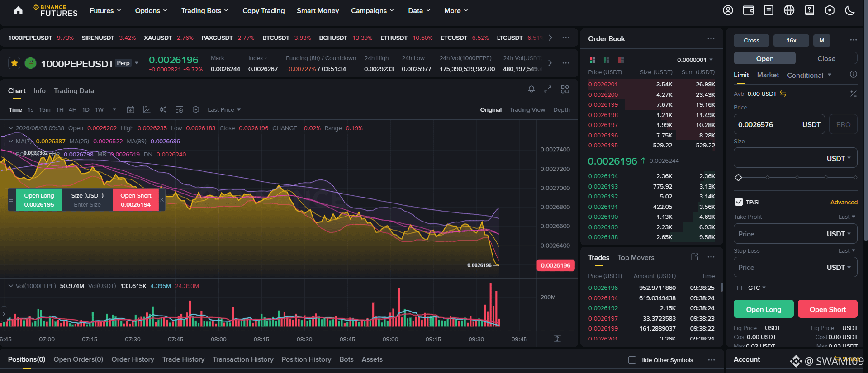Open the TIF GTC dropdown
The image size is (868, 373).
pos(757,288)
